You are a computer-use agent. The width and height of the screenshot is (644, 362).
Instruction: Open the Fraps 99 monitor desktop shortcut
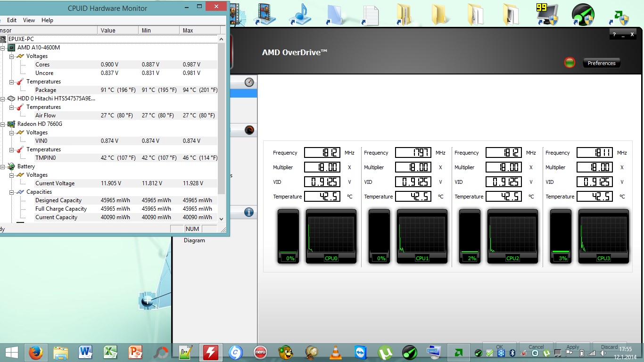coord(548,14)
